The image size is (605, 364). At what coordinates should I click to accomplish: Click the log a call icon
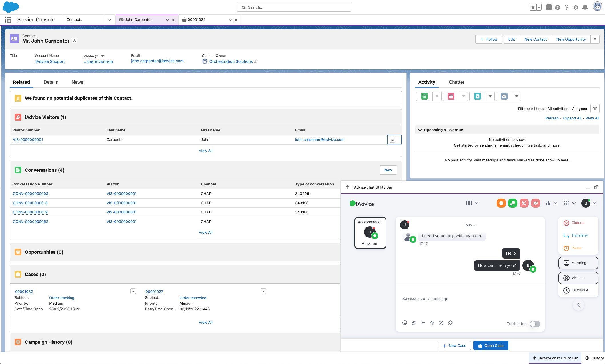[x=477, y=96]
